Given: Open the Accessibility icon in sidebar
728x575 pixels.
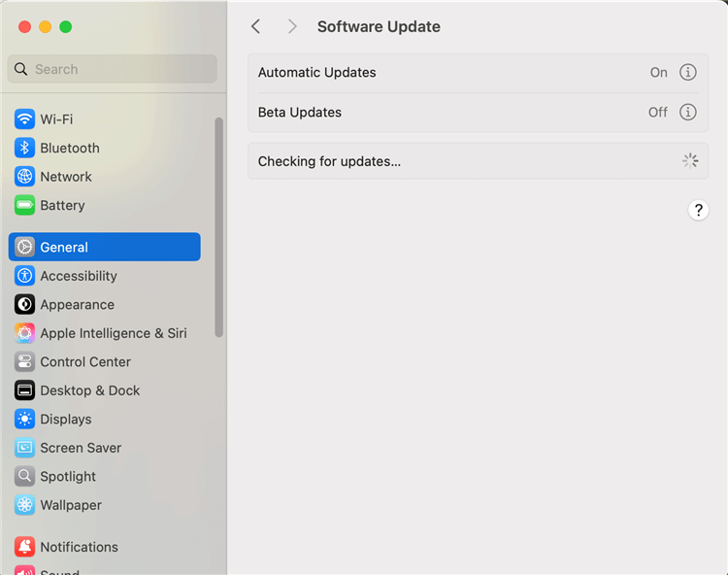Looking at the screenshot, I should click(x=24, y=276).
